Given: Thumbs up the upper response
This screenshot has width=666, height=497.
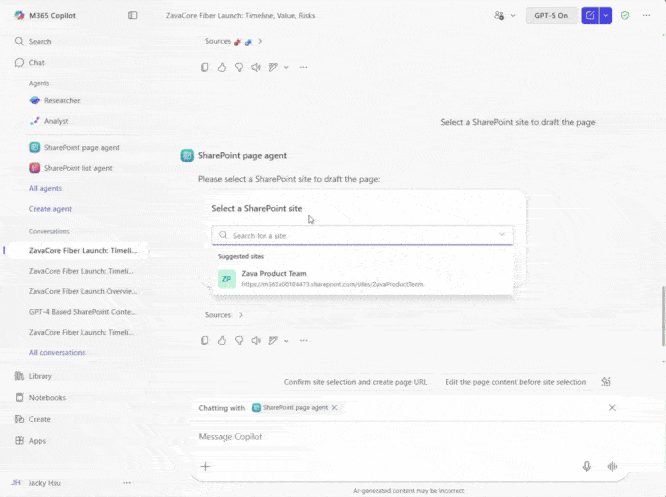Looking at the screenshot, I should (x=222, y=67).
